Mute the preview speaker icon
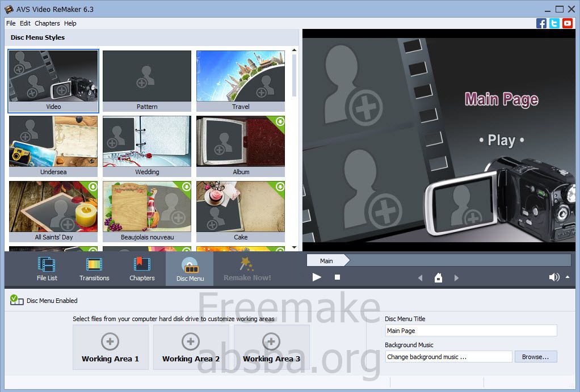The image size is (580, 392). pyautogui.click(x=554, y=277)
